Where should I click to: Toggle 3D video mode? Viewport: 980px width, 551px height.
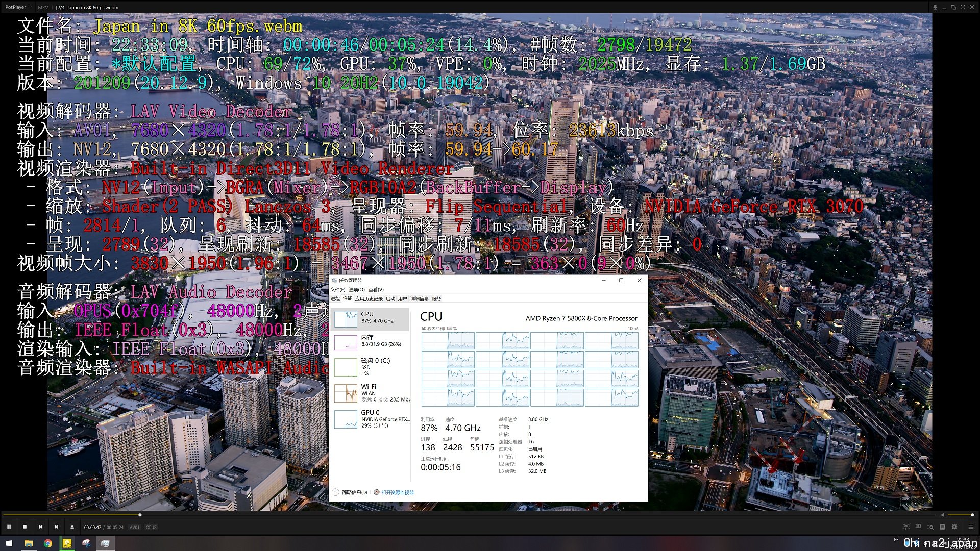pyautogui.click(x=918, y=527)
